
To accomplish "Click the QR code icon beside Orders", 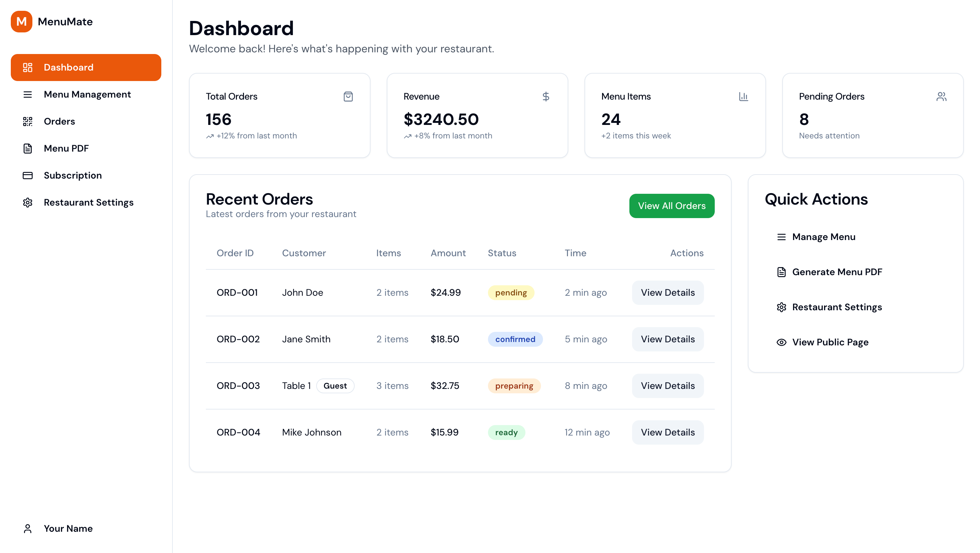I will (x=27, y=122).
